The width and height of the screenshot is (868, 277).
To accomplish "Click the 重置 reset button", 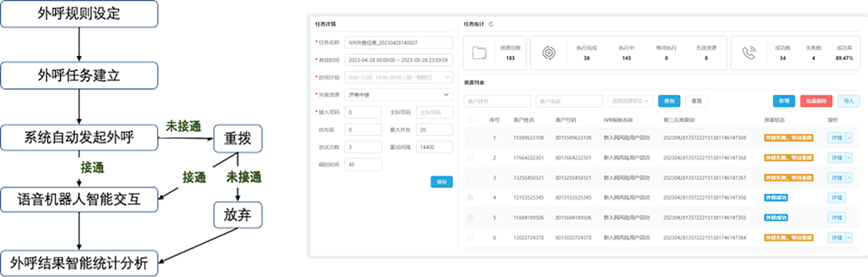I will [x=697, y=101].
